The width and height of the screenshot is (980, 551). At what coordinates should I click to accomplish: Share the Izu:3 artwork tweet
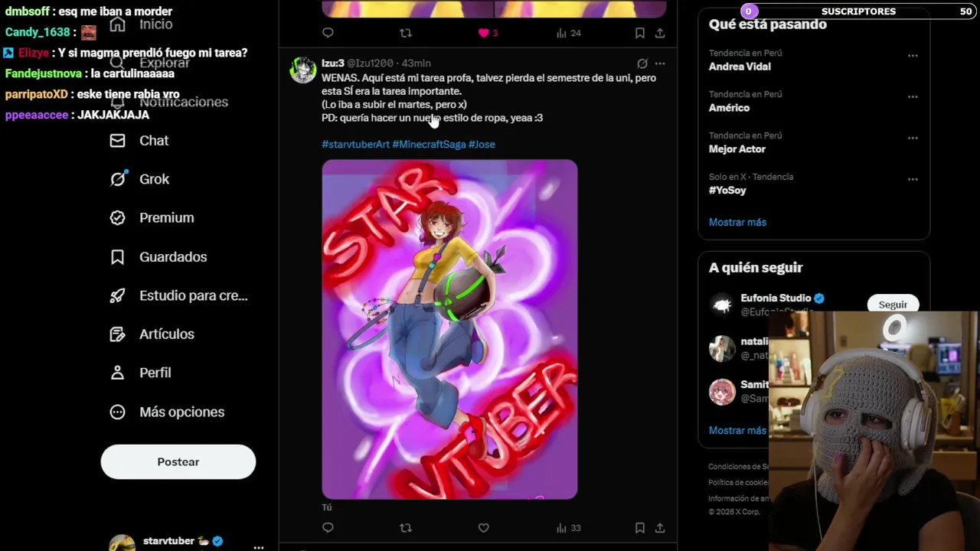(660, 528)
